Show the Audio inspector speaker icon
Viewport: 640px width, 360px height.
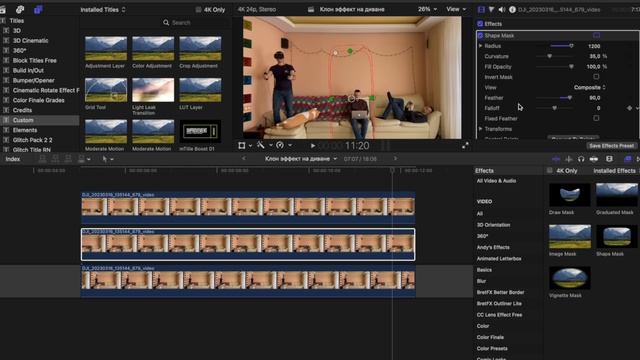(502, 9)
